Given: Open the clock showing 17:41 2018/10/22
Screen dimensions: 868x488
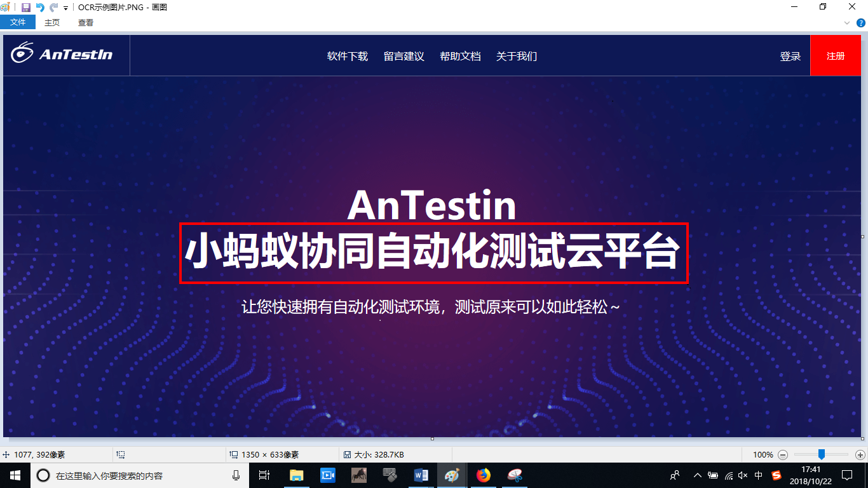Looking at the screenshot, I should (812, 475).
